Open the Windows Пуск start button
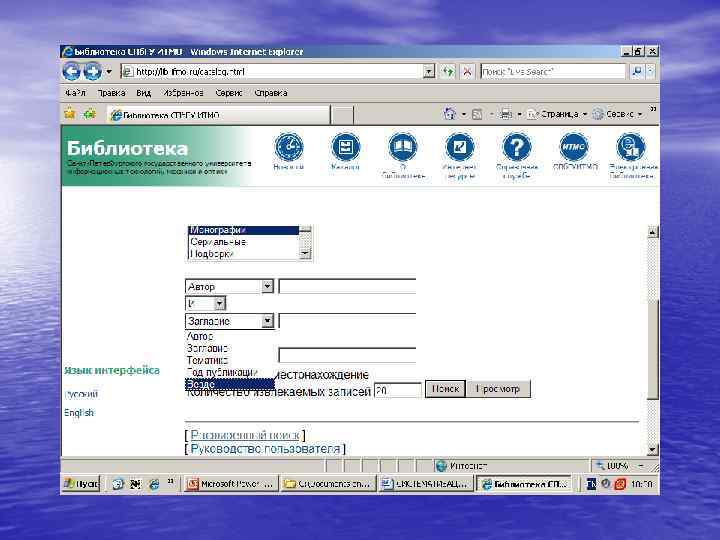720x540 pixels. coord(81,484)
